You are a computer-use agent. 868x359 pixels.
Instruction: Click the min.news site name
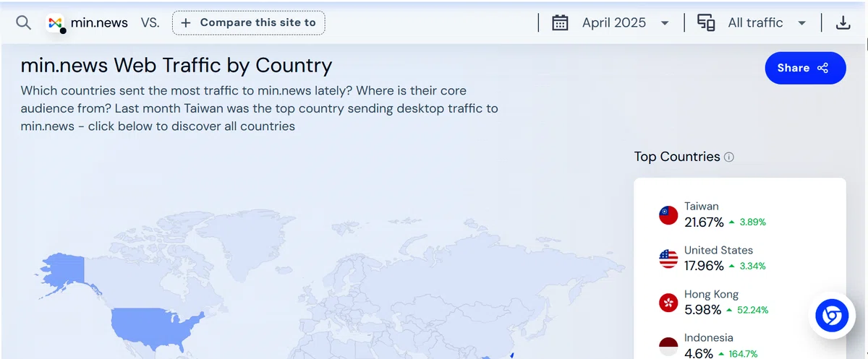click(99, 22)
